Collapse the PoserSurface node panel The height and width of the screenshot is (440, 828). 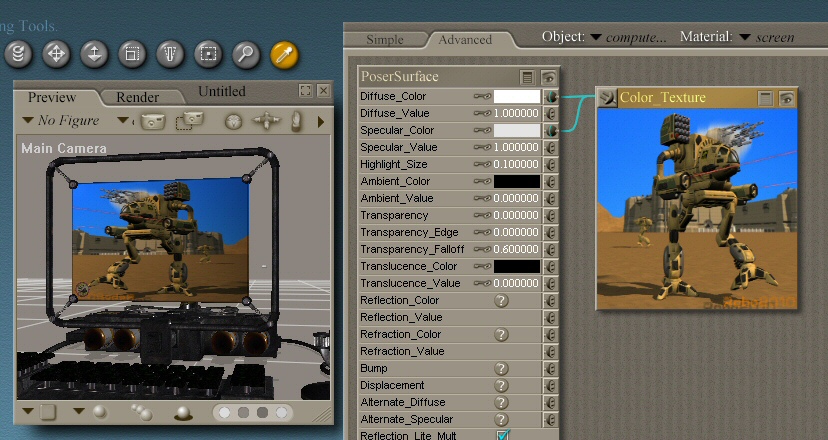point(527,78)
